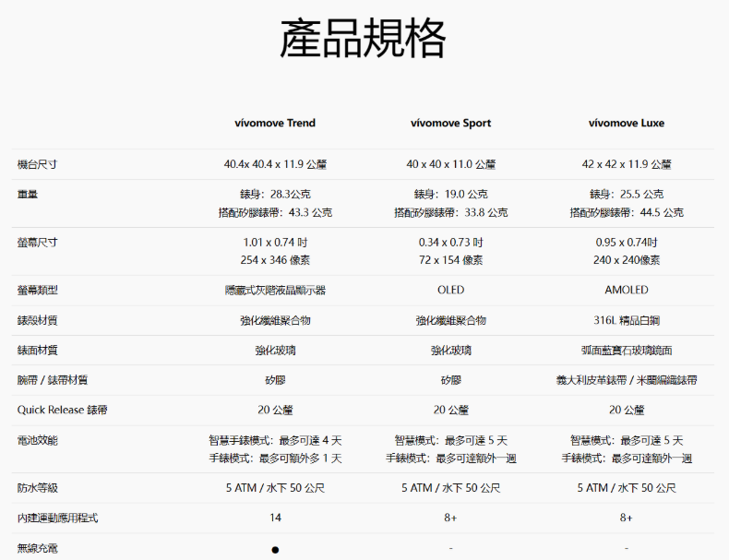The height and width of the screenshot is (560, 729).
Task: Click the 錶殼材質 row label
Action: coord(37,320)
